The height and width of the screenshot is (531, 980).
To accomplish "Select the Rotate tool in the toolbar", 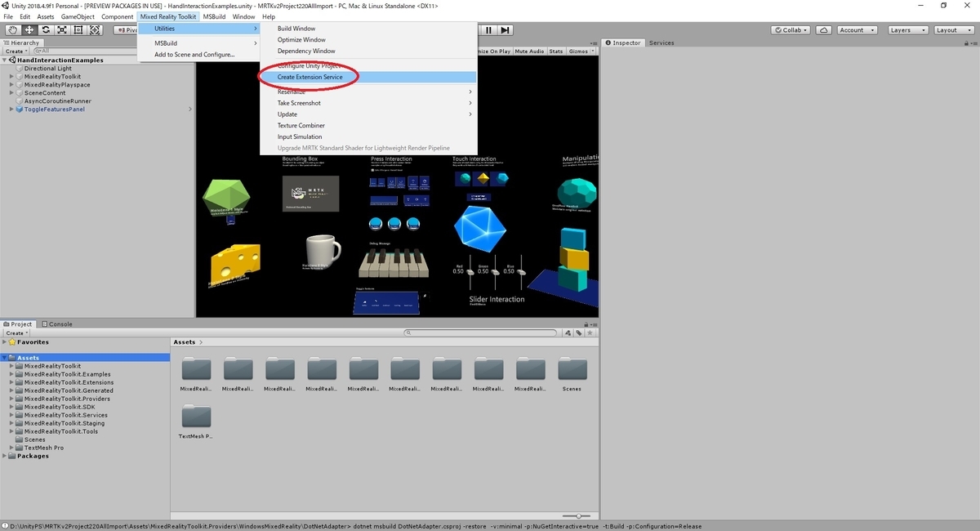I will [45, 30].
